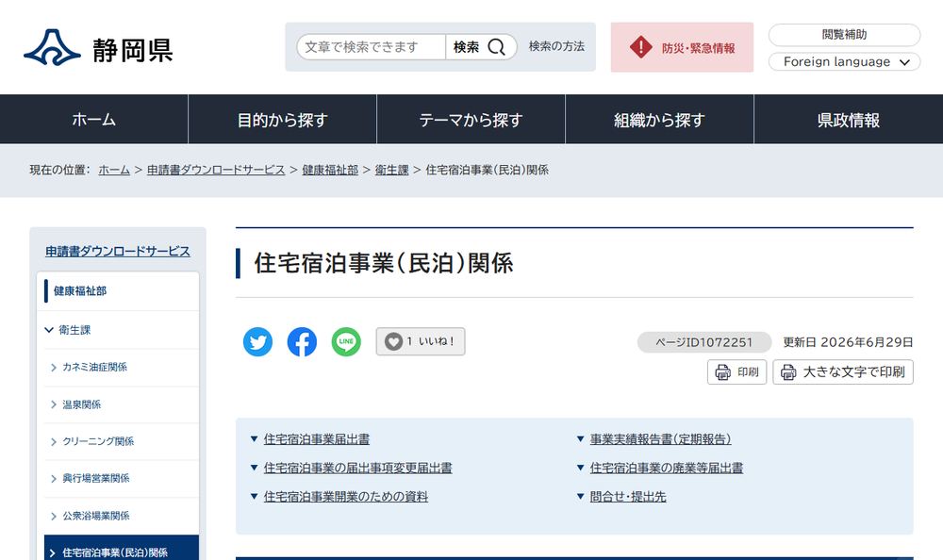The image size is (943, 560).
Task: Open 公衆浴場業関係 sidebar item
Action: coord(122,516)
